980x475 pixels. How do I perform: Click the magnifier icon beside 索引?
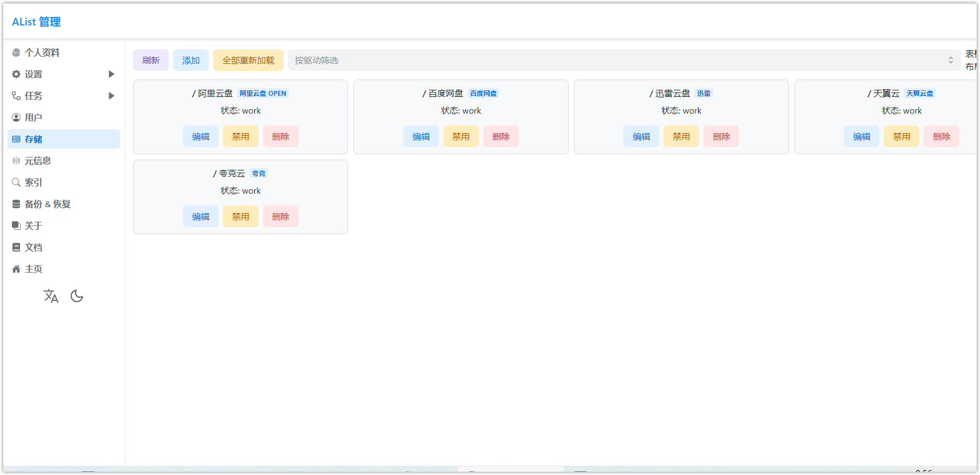tap(16, 182)
